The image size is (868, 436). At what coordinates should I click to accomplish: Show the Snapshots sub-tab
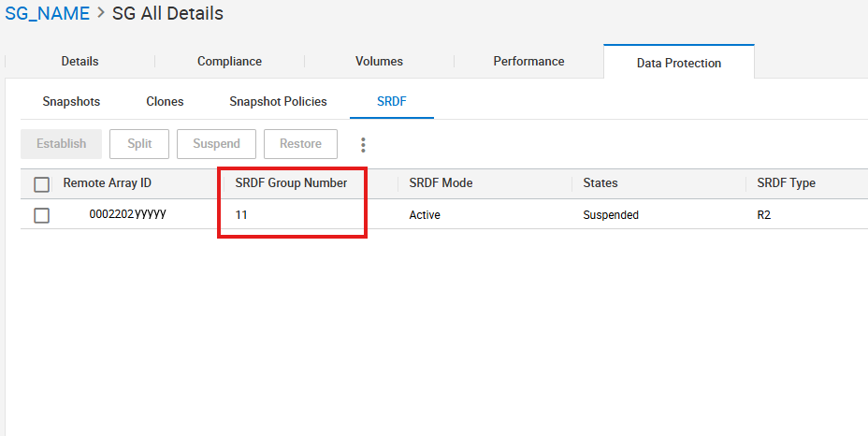coord(71,101)
